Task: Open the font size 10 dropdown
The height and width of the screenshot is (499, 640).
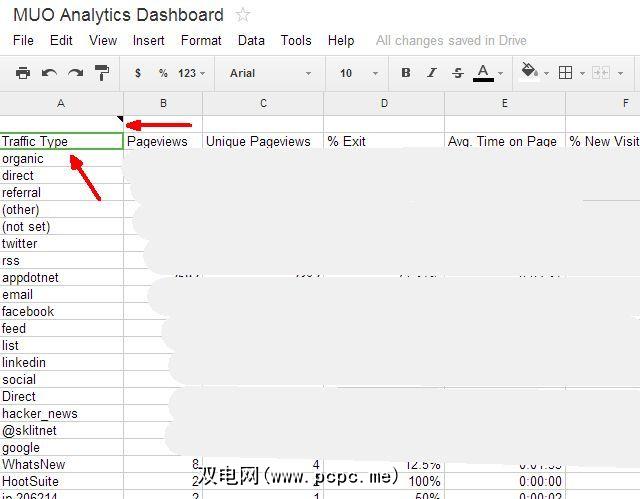Action: coord(359,73)
